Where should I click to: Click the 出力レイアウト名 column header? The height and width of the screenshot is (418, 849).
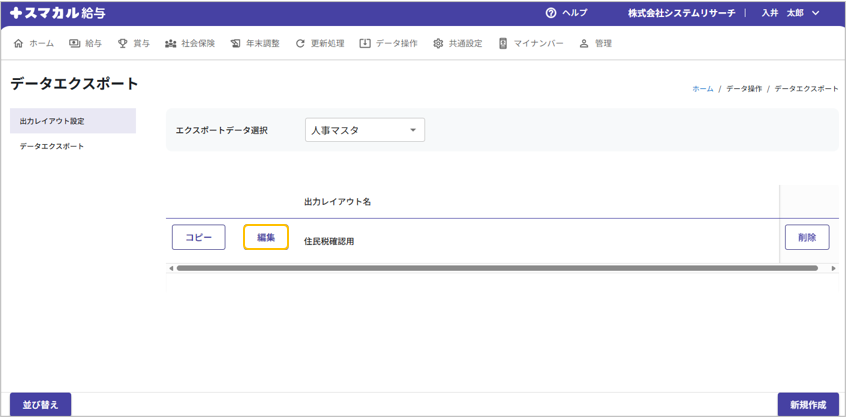[x=338, y=202]
